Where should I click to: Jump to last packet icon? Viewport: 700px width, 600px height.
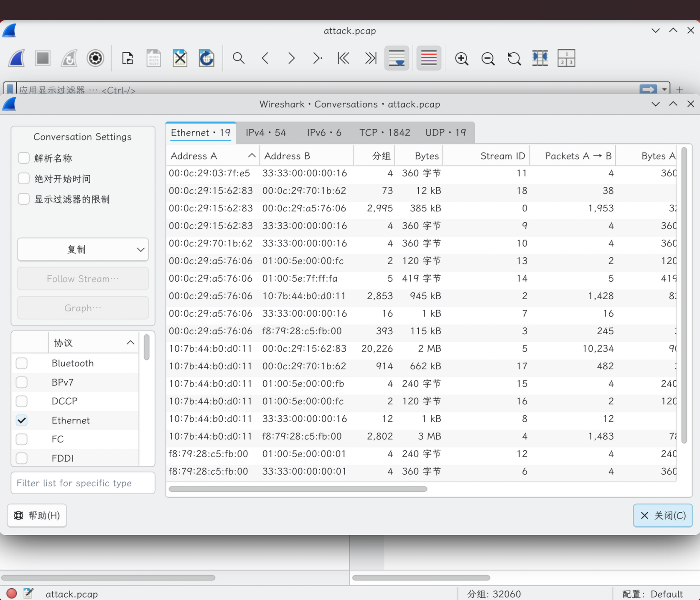pos(370,58)
